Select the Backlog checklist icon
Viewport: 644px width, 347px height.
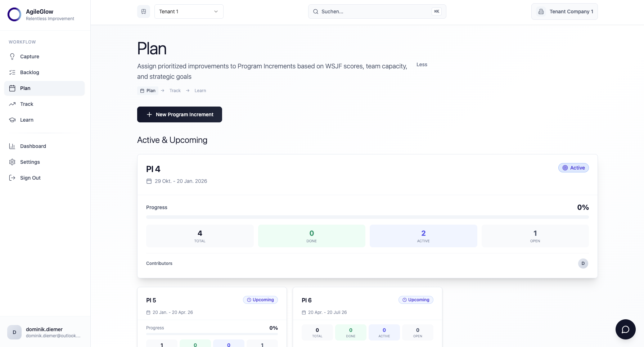pos(12,72)
